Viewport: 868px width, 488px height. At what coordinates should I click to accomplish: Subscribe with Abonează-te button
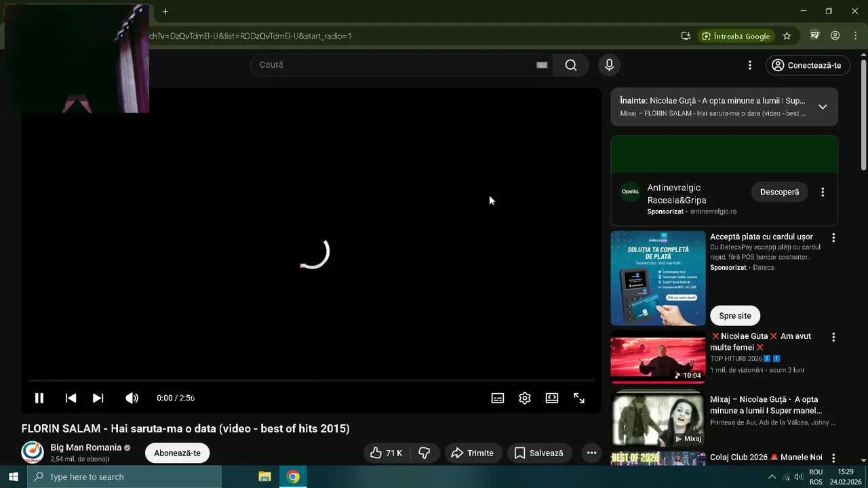click(177, 453)
